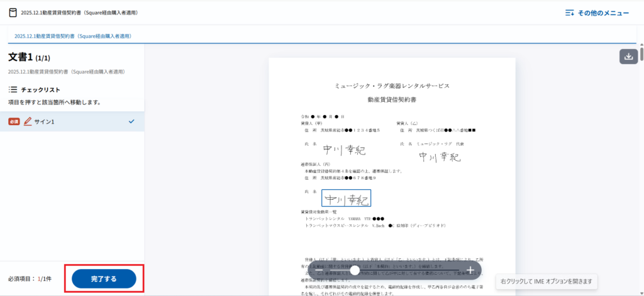644x296 pixels.
Task: Click the pen icon next to サイン1
Action: coord(28,121)
